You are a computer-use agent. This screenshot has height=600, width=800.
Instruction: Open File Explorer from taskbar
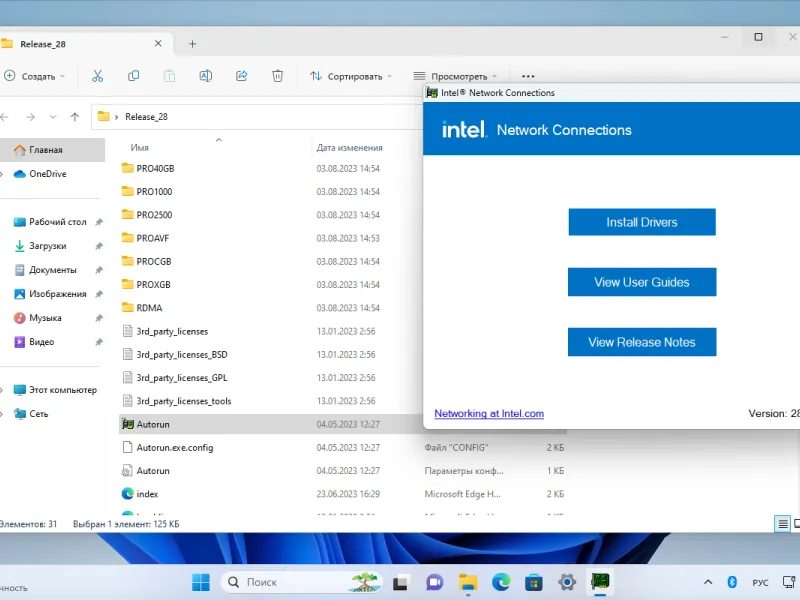(467, 582)
